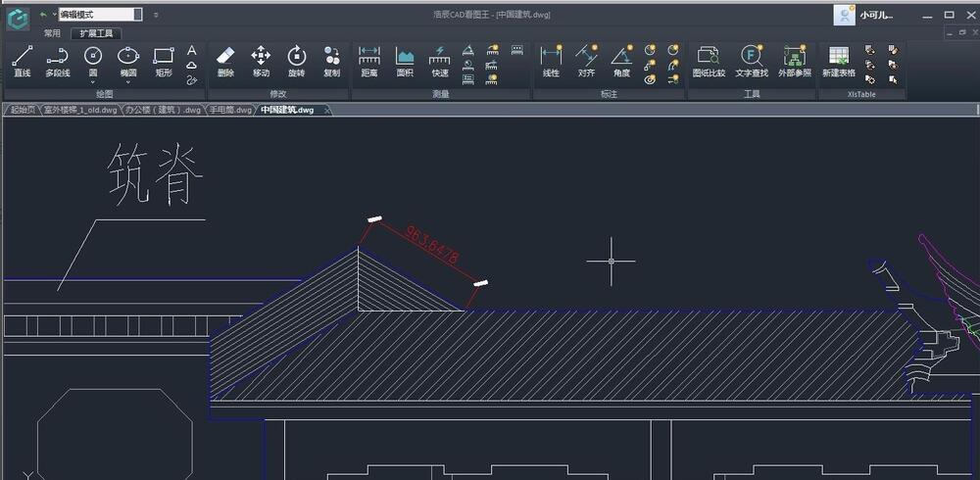Select the 多段线 polyline tool
Image resolution: width=980 pixels, height=480 pixels.
(x=58, y=61)
